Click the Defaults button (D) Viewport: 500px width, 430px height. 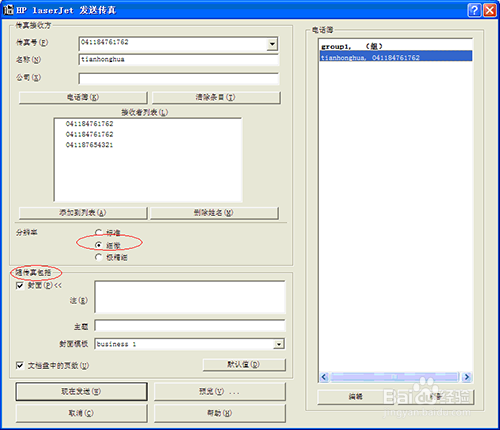point(244,365)
